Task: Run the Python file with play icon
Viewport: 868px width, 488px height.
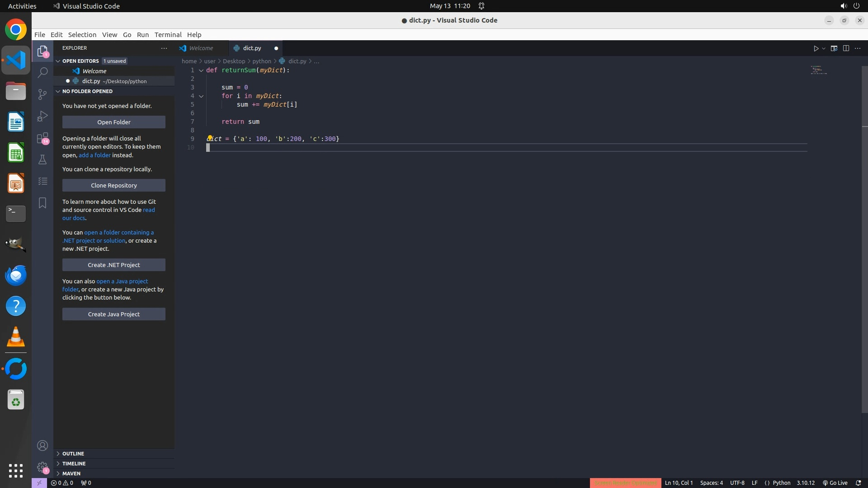Action: tap(816, 48)
